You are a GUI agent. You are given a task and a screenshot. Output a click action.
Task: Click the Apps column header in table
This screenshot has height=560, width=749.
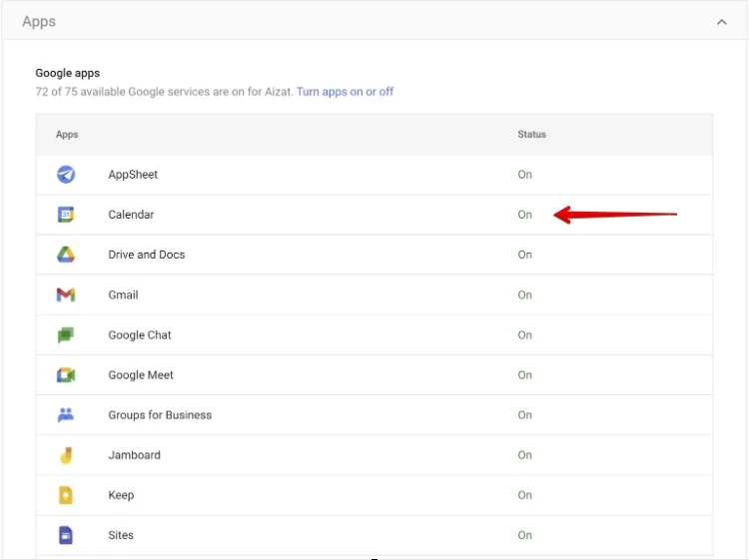[67, 134]
